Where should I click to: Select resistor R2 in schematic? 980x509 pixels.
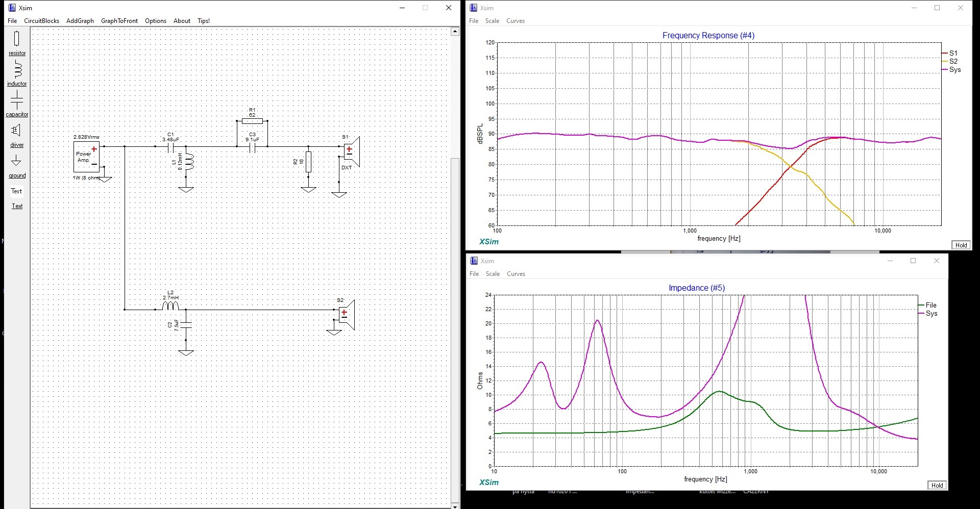308,162
